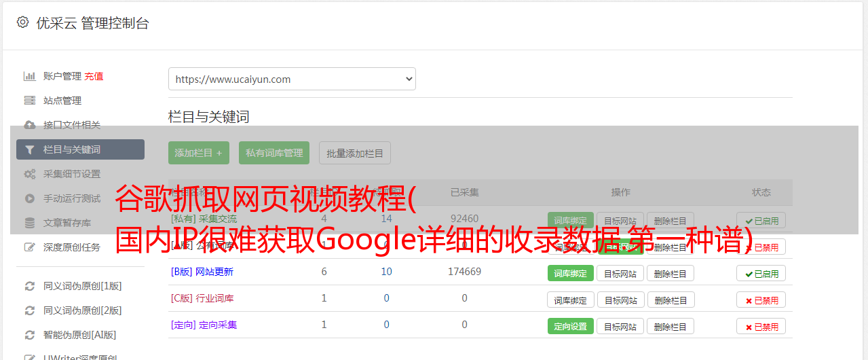Toggle 已启用 status of 网站更新 row

tap(761, 273)
